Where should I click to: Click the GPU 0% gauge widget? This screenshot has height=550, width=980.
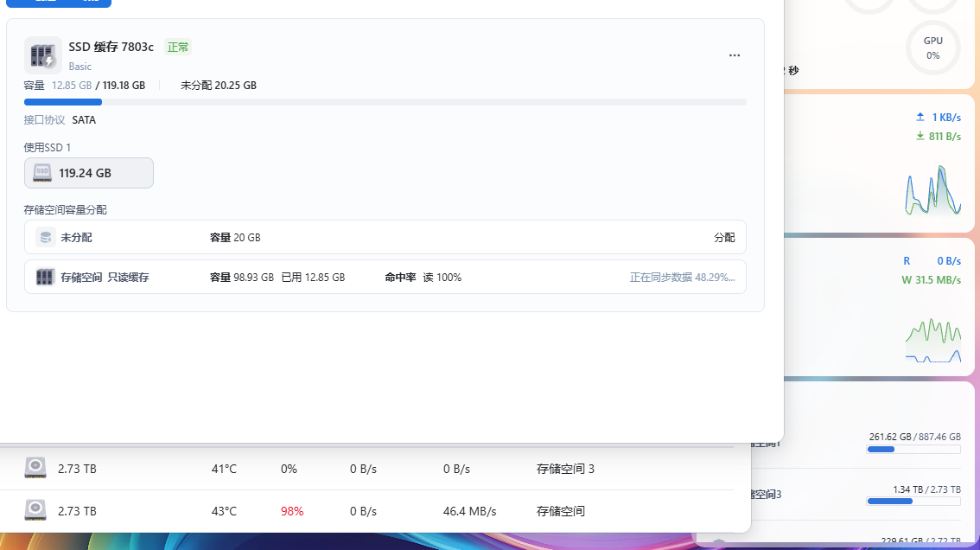[933, 48]
